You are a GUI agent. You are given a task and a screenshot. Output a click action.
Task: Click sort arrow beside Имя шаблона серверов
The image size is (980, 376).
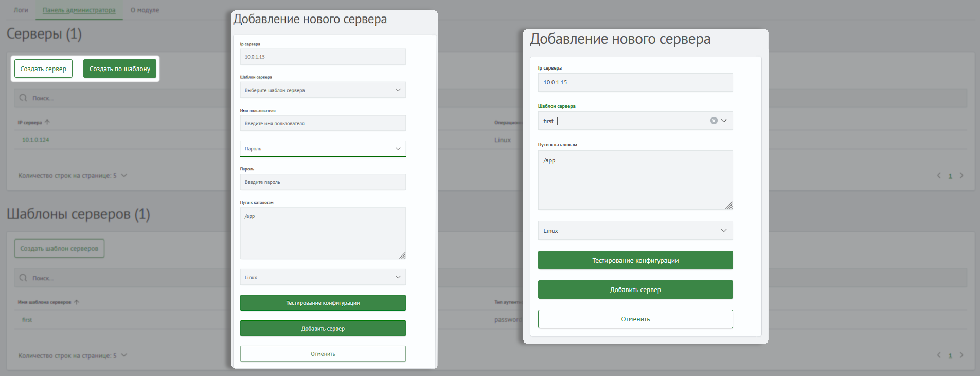point(77,302)
